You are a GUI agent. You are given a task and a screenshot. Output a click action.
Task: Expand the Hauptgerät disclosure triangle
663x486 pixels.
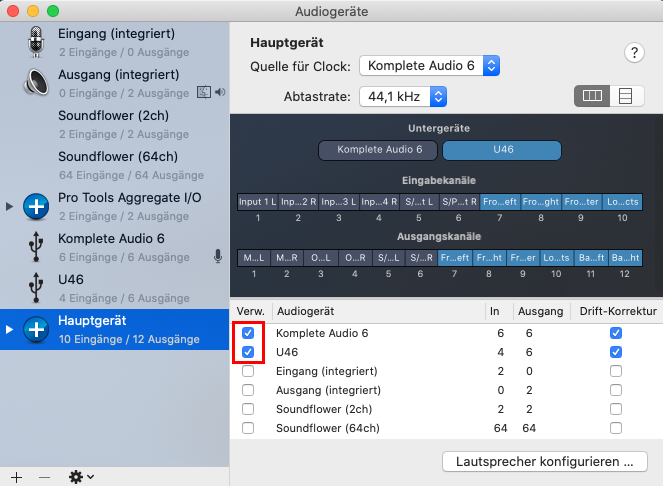9,329
